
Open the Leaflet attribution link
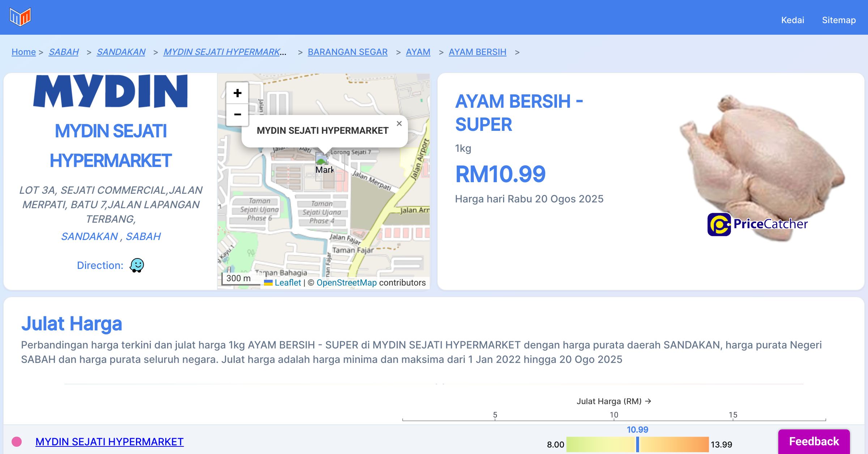pos(288,283)
